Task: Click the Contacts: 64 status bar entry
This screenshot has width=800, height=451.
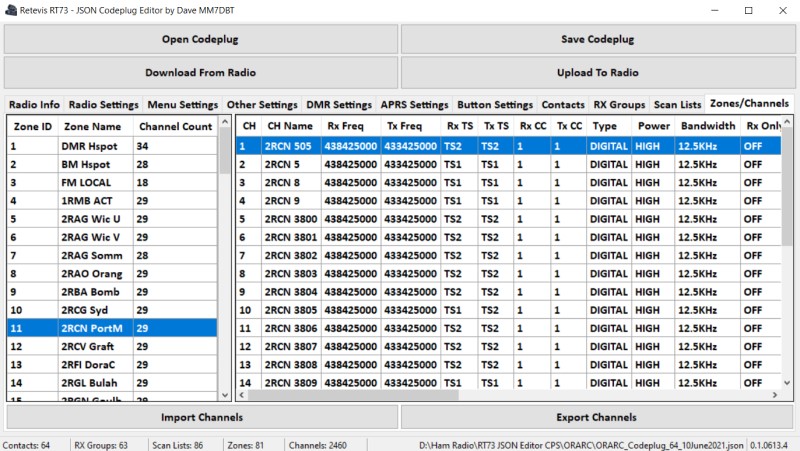Action: click(26, 445)
